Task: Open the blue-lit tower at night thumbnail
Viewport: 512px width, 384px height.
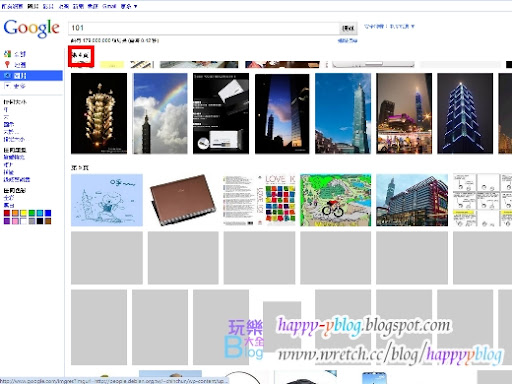Action: [465, 113]
